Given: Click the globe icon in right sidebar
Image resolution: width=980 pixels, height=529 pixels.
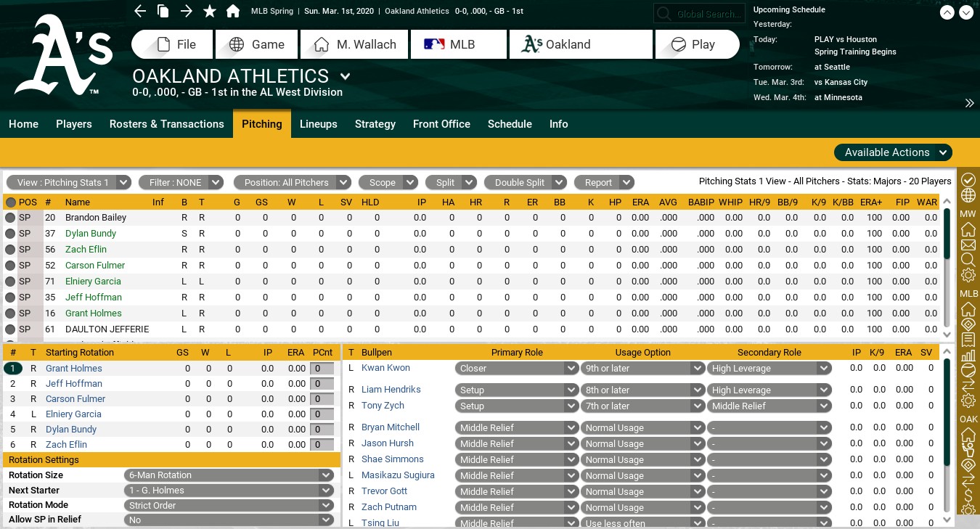Looking at the screenshot, I should [x=968, y=196].
